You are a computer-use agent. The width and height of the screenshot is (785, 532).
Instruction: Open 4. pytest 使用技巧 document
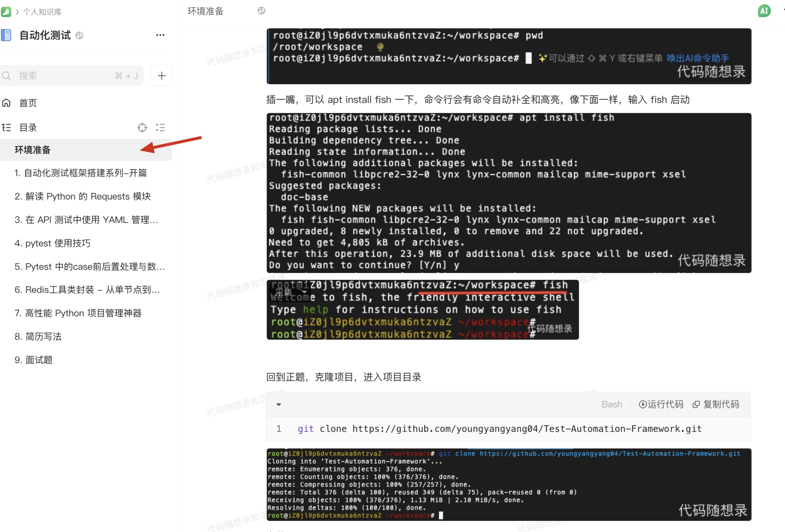(52, 243)
